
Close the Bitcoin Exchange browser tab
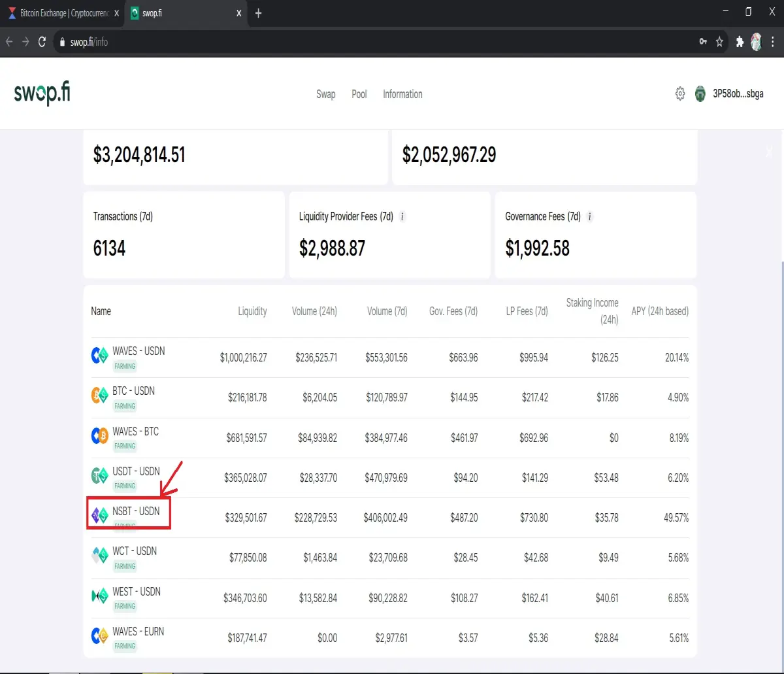[118, 13]
